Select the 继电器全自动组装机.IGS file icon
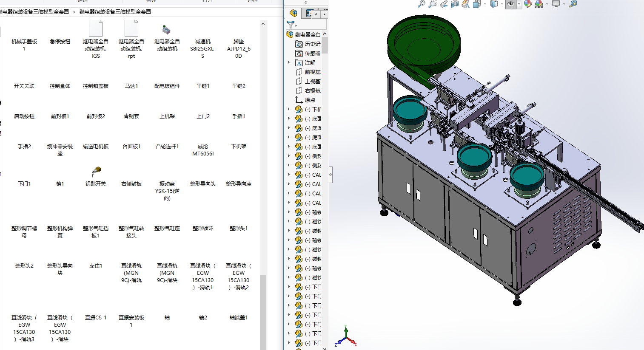Viewport: 644px width, 350px height. [x=96, y=28]
